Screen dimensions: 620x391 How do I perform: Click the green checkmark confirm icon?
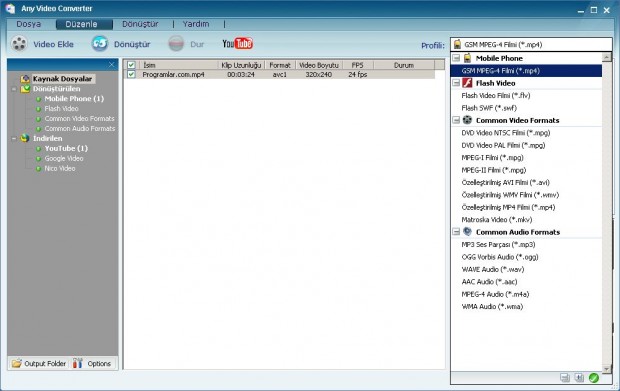click(594, 378)
